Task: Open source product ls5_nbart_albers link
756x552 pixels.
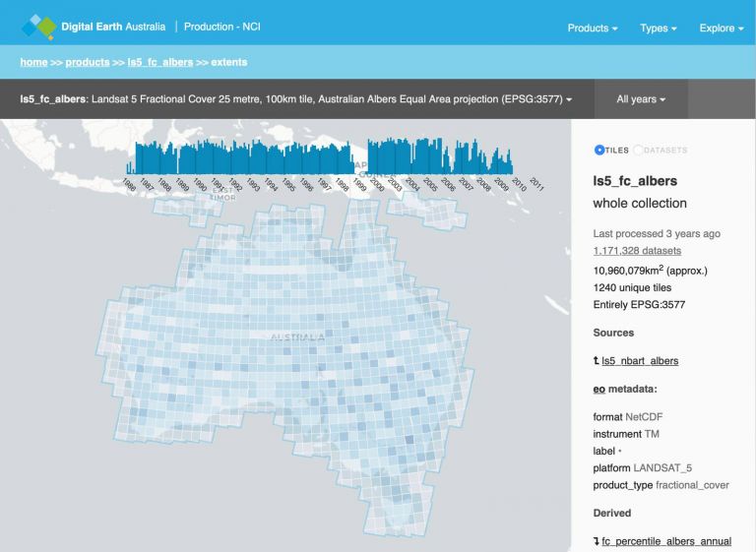Action: (x=640, y=360)
